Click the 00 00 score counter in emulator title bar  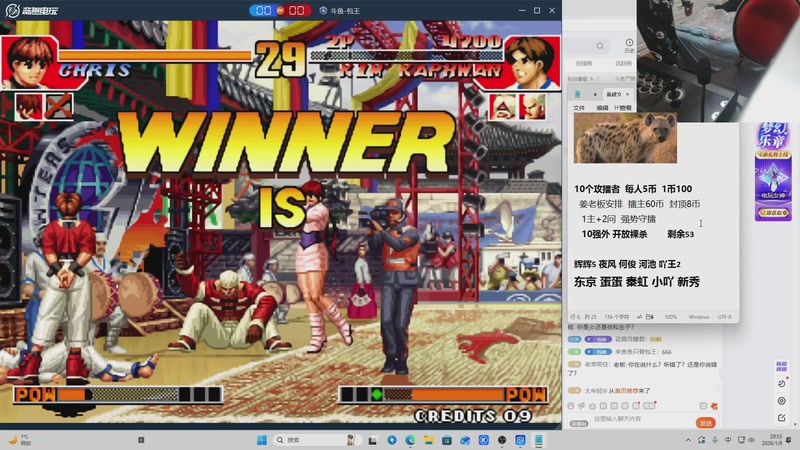tap(280, 10)
